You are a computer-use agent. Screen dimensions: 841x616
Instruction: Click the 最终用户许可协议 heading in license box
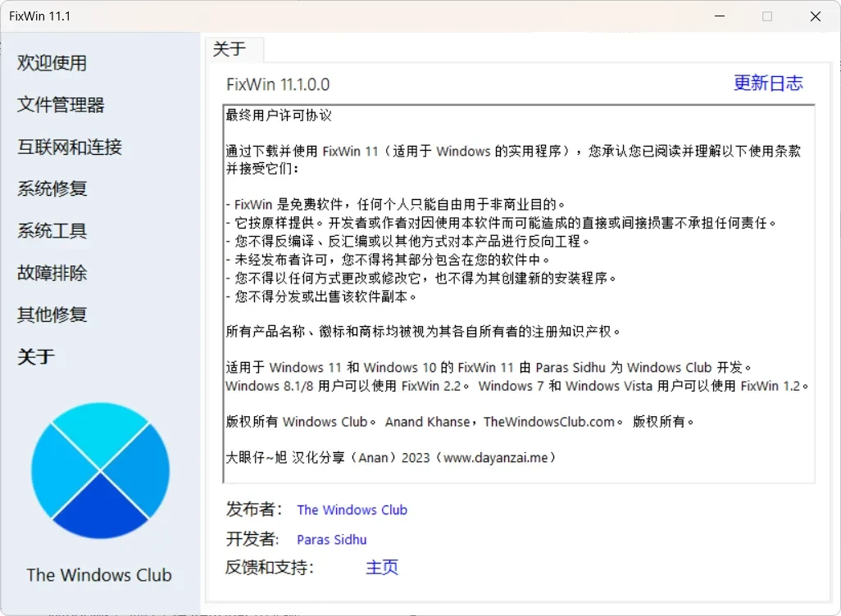pos(279,115)
